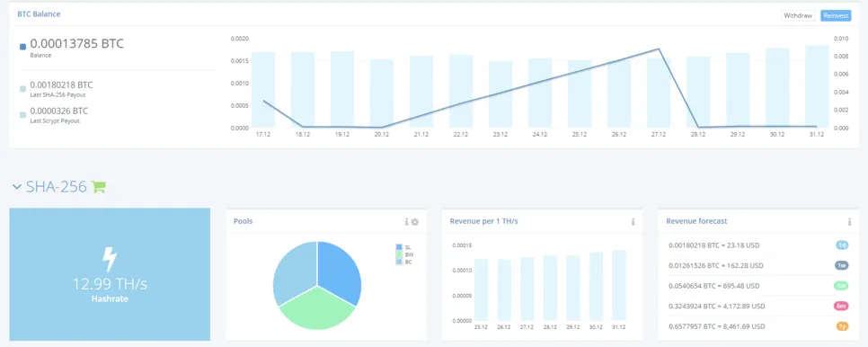Toggle the BC pool legend swatch

pyautogui.click(x=399, y=262)
